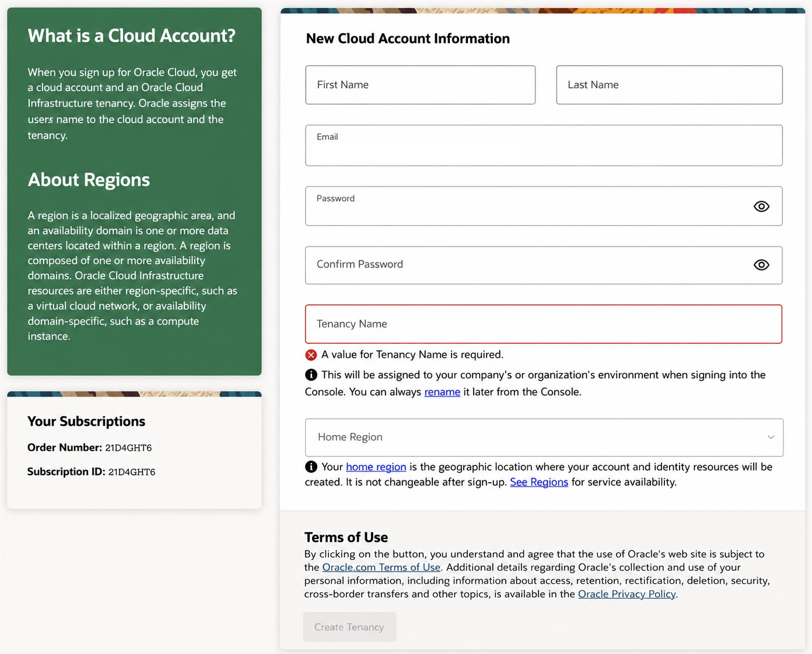Open the 'rename' link
This screenshot has height=654, width=812.
(442, 392)
